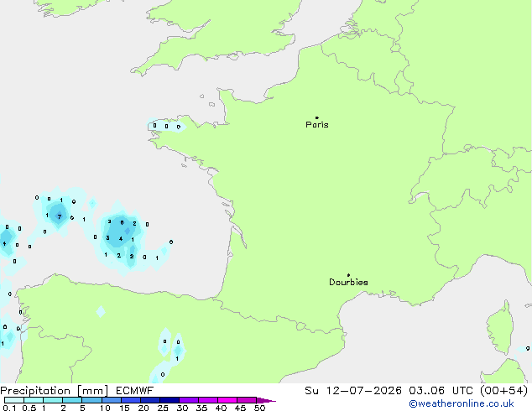Click the Dourbies location dot marker
532x411 pixels.
[348, 275]
